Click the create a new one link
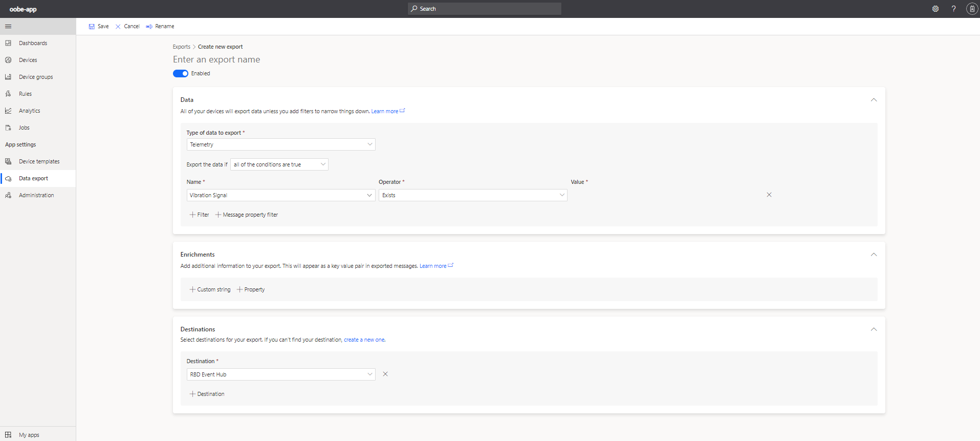Viewport: 980px width, 441px height. [x=364, y=340]
